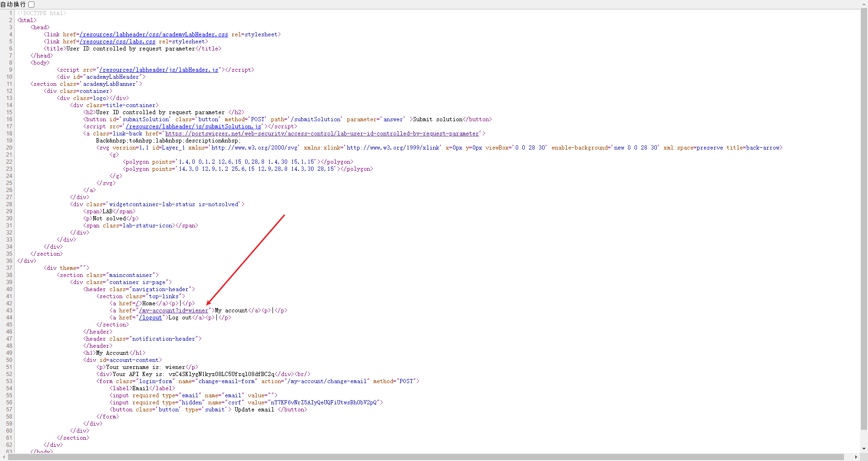Open the labHeader.js script link
This screenshot has width=868, height=461.
[x=159, y=70]
